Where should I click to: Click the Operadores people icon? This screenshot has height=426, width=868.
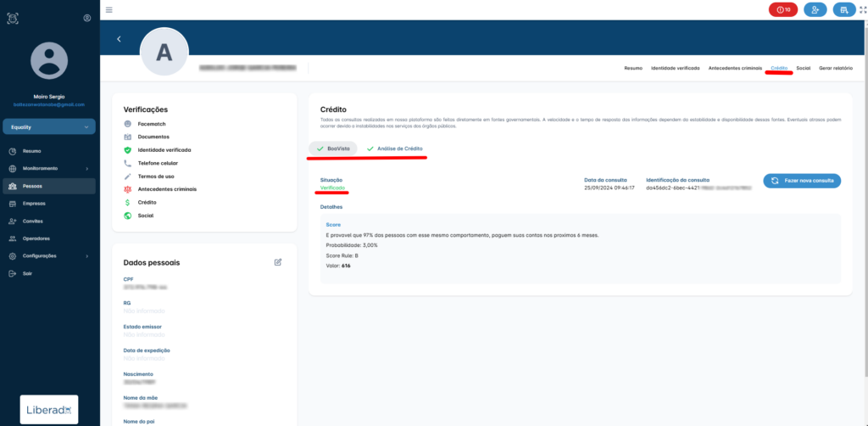tap(12, 238)
